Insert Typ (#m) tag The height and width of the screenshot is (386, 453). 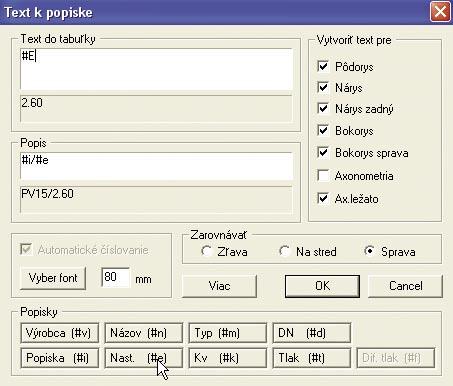pos(228,333)
